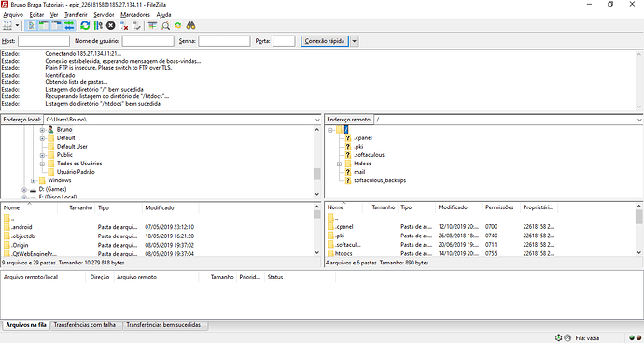Select the .pki folder in remote tree
This screenshot has height=343, width=644.
tap(358, 147)
